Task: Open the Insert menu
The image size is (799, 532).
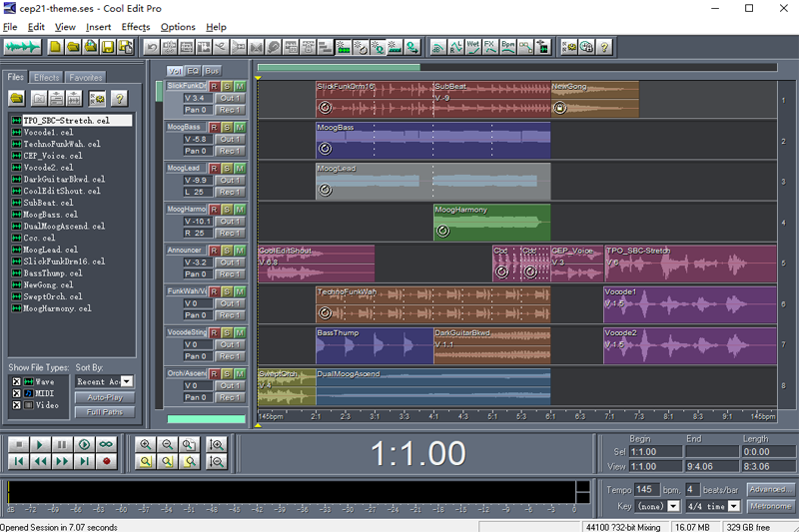Action: coord(98,27)
